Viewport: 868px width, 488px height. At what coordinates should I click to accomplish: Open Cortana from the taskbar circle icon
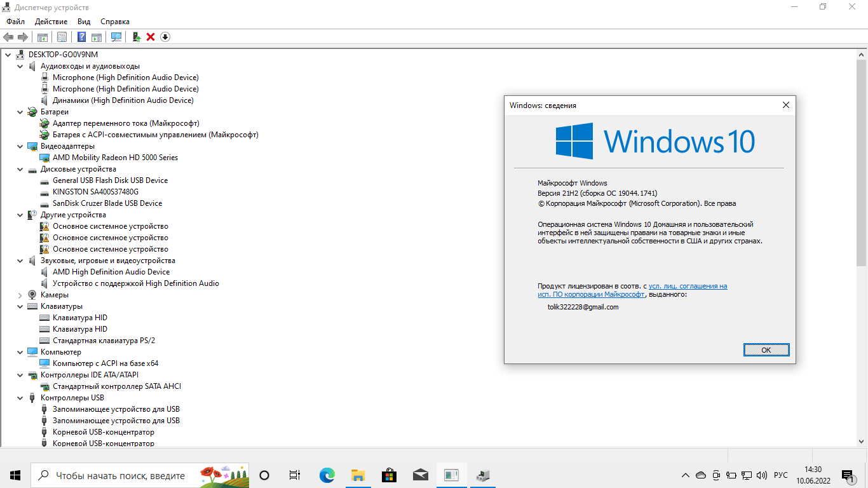tap(265, 475)
